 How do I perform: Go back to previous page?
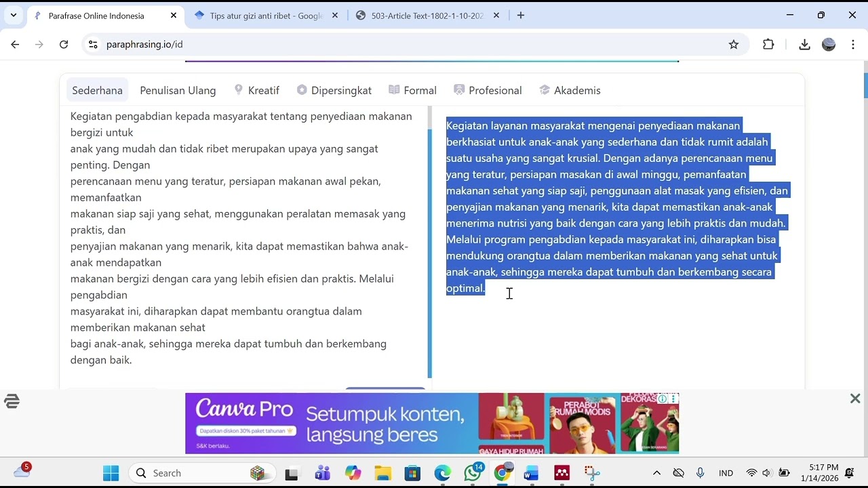pos(15,44)
